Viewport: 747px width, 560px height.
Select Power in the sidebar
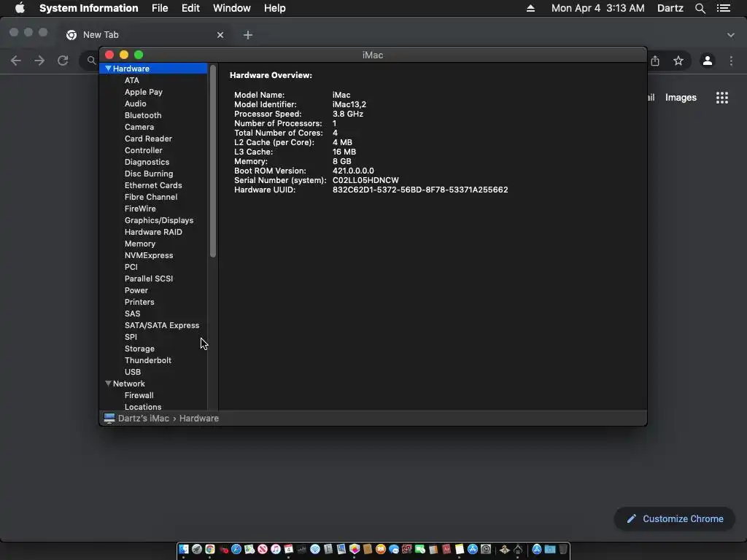(136, 290)
